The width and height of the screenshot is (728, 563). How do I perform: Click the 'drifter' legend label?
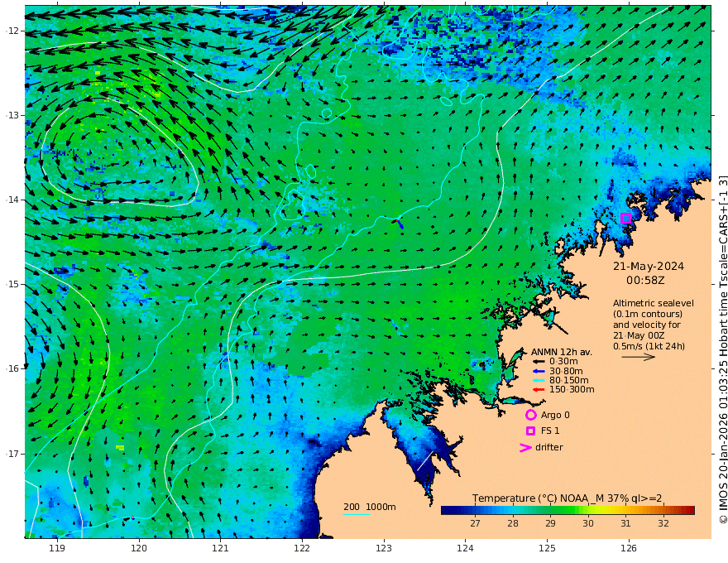click(548, 447)
